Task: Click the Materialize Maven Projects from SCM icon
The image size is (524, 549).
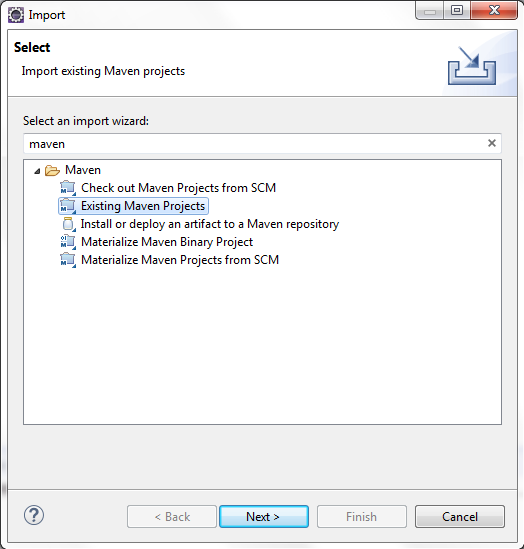Action: (68, 260)
